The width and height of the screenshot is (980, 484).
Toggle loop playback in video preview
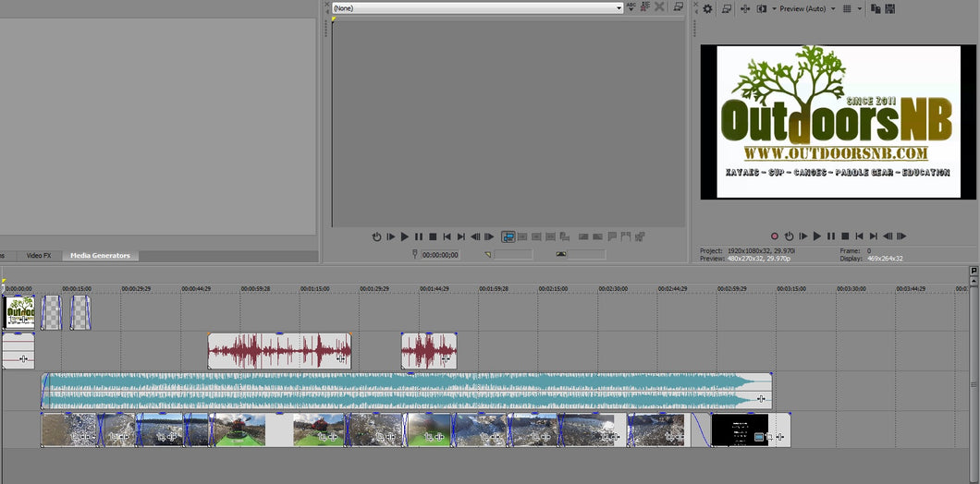[x=789, y=236]
